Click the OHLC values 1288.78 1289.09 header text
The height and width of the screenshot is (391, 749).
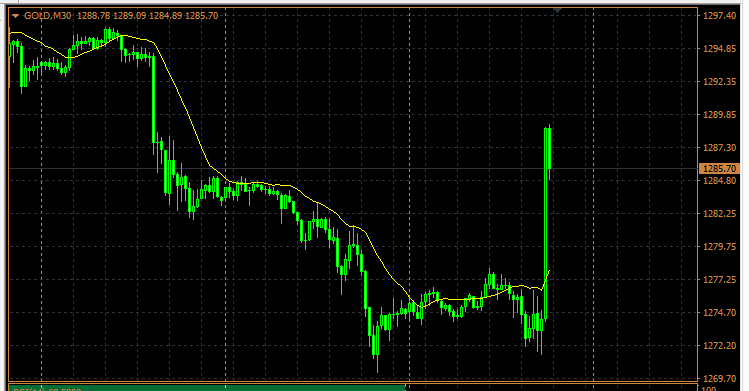(111, 16)
